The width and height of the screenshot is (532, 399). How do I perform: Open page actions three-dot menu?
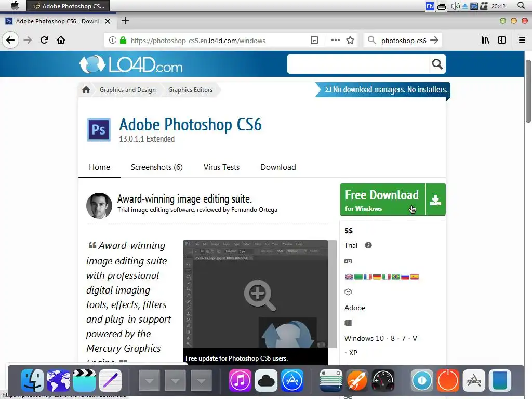(x=335, y=41)
